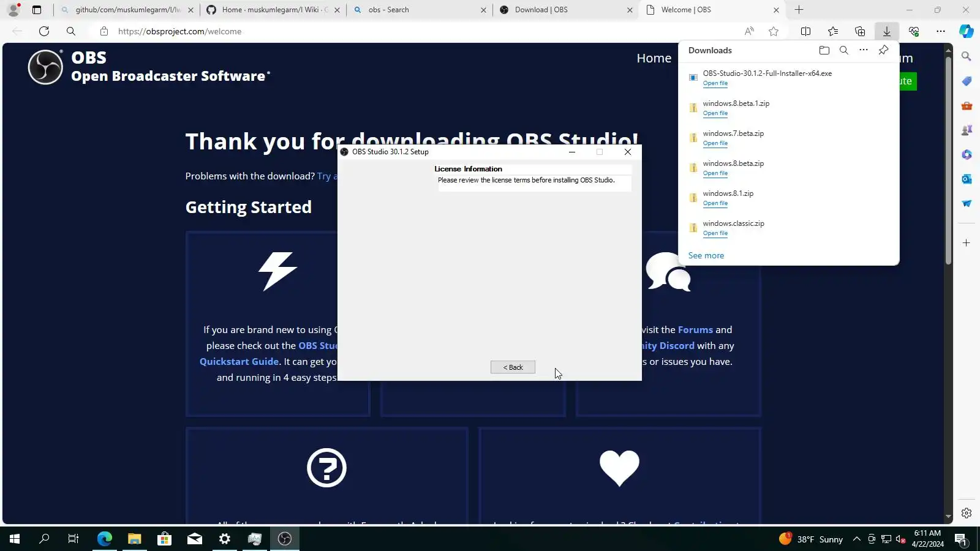Click See more in Downloads panel
This screenshot has width=980, height=551.
[706, 255]
